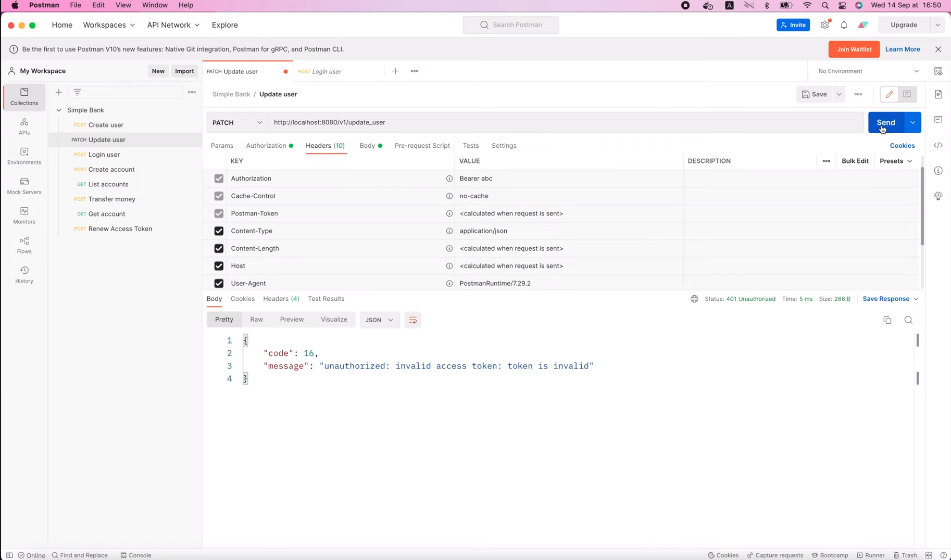951x560 pixels.
Task: Open the History sidebar panel
Action: (24, 275)
